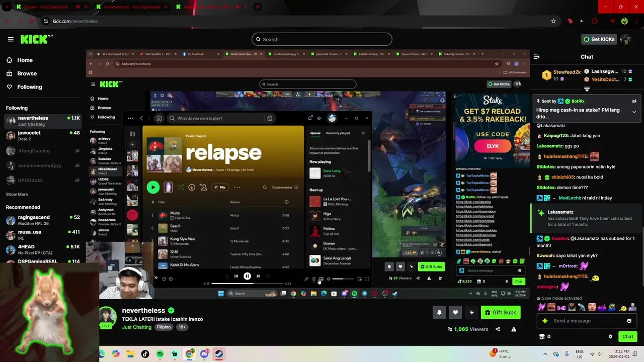Click the Home icon in sidebar
This screenshot has height=362, width=644.
pyautogui.click(x=9, y=60)
